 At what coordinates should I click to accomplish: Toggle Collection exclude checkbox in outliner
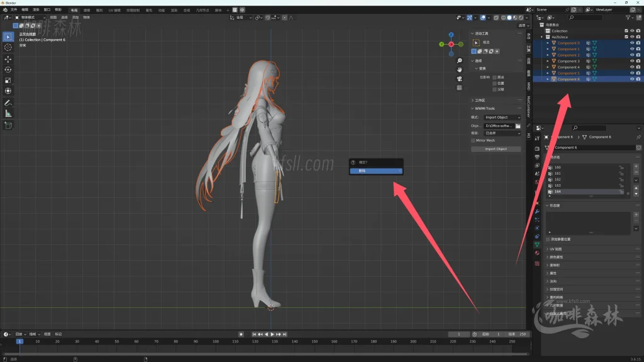pos(626,31)
